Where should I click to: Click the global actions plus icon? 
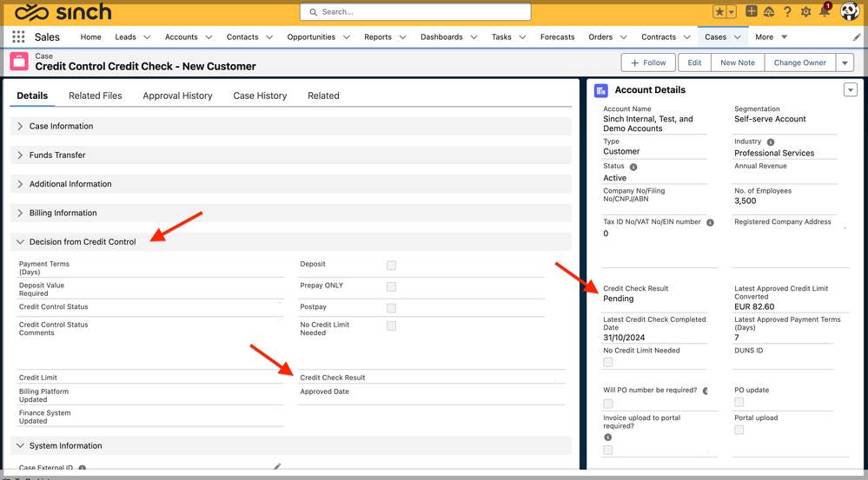click(x=752, y=11)
